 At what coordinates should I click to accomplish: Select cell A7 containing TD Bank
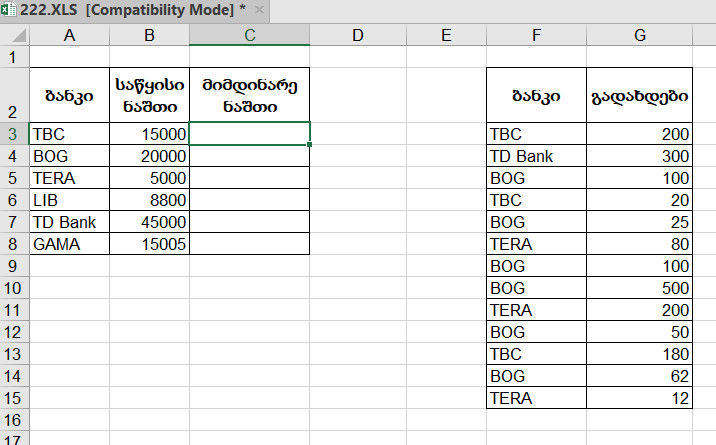(69, 222)
